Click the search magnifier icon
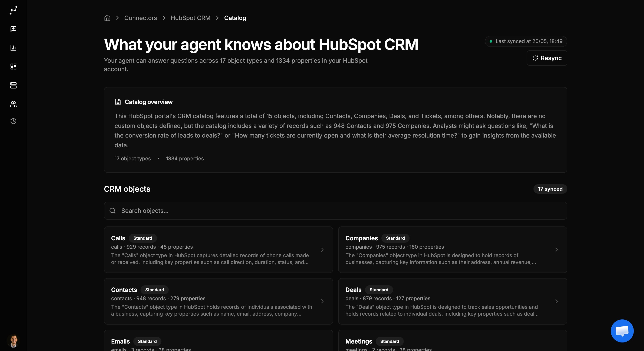Screen dimensions: 644x351 [x=112, y=211]
